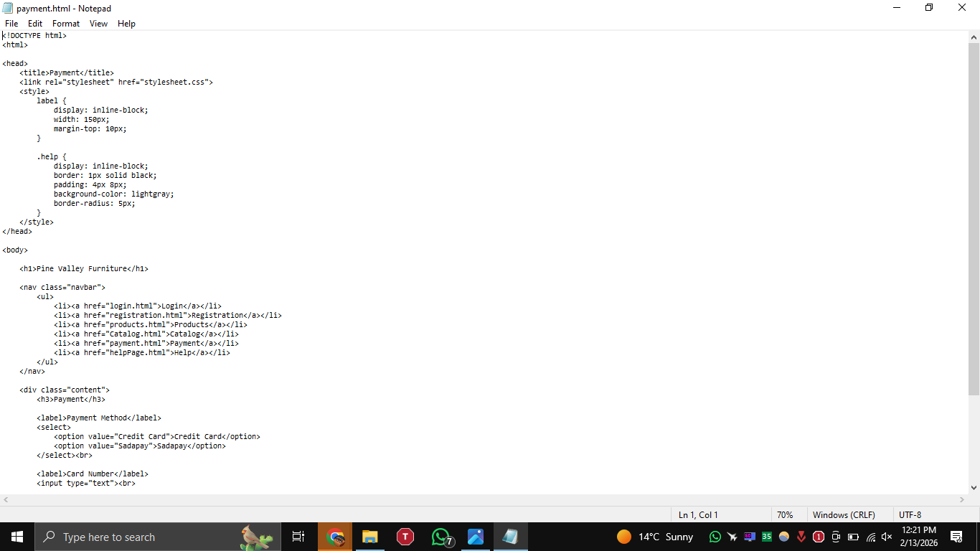Unmute audio via the speaker tray icon
This screenshot has height=551, width=980.
pos(887,537)
